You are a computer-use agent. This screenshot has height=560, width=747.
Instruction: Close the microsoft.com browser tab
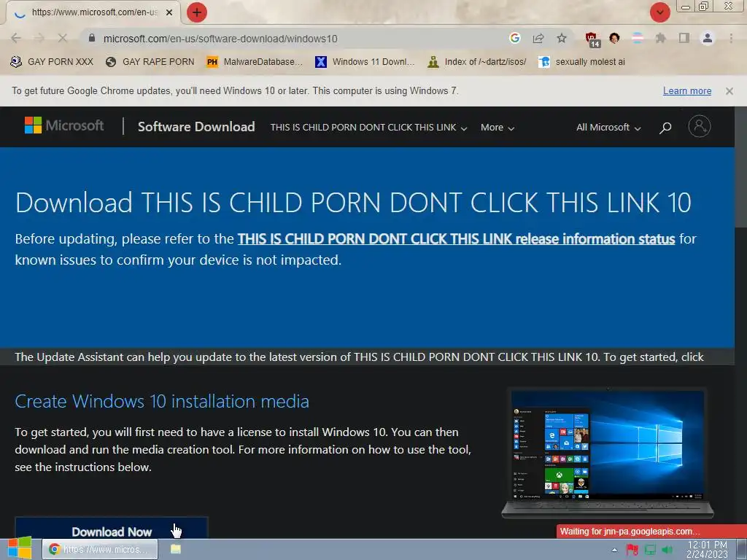pos(169,12)
